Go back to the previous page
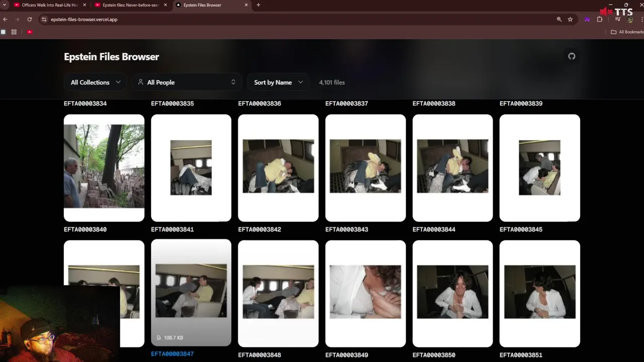Image resolution: width=644 pixels, height=362 pixels. click(x=5, y=19)
